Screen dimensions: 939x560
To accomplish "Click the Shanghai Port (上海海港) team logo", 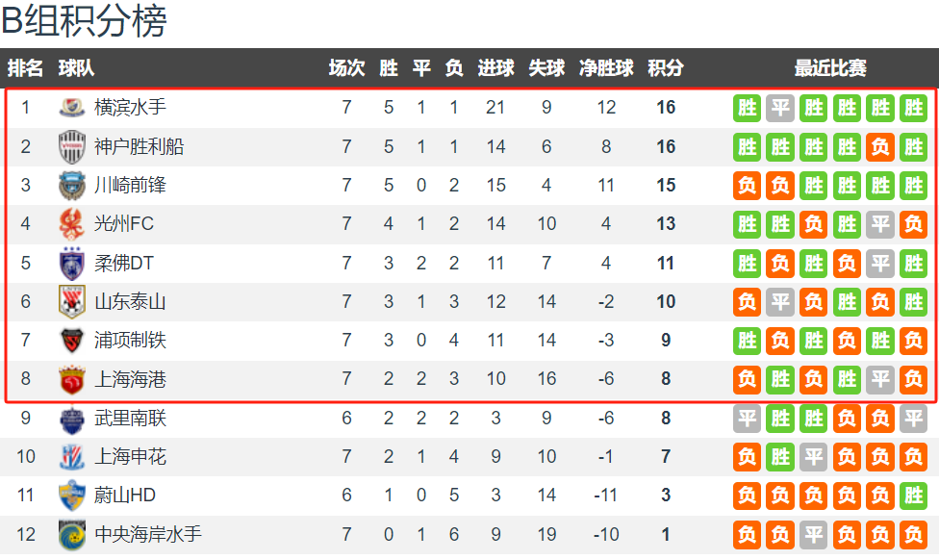I will (x=72, y=379).
